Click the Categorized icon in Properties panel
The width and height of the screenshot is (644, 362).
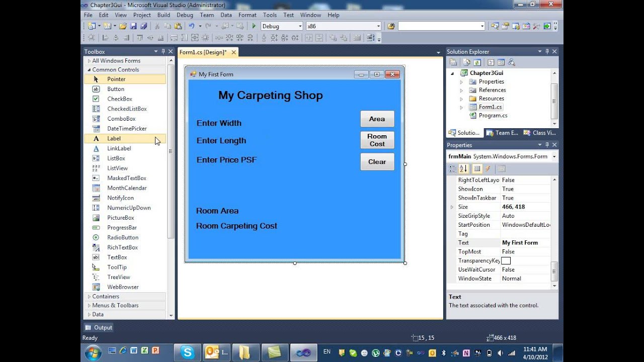[x=452, y=168]
